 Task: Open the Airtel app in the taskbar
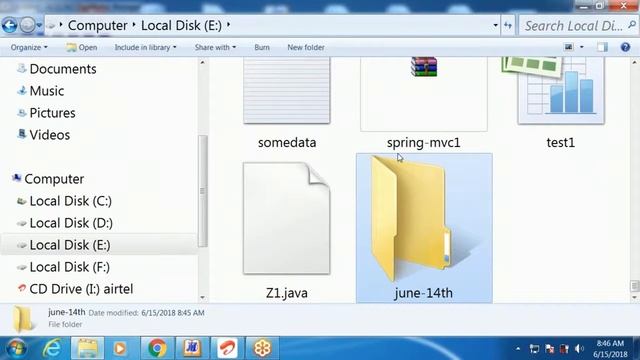227,348
